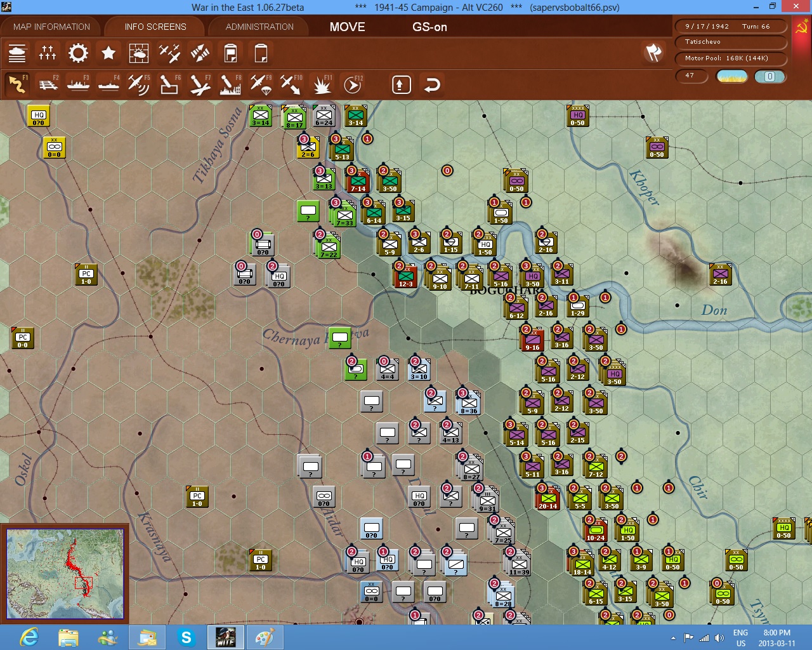Open Internet Explorer from taskbar
The width and height of the screenshot is (812, 650).
point(29,637)
